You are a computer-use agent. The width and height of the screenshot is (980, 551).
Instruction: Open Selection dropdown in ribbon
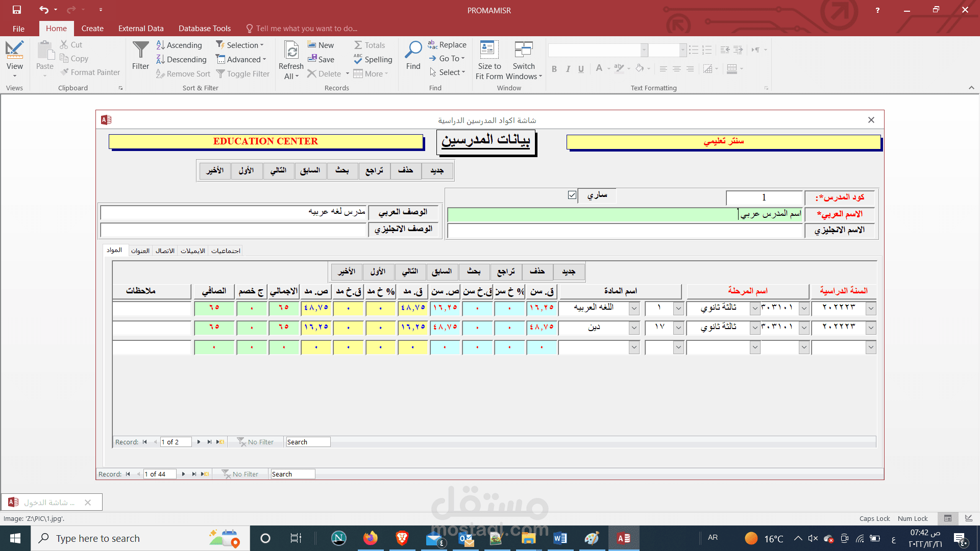click(240, 45)
